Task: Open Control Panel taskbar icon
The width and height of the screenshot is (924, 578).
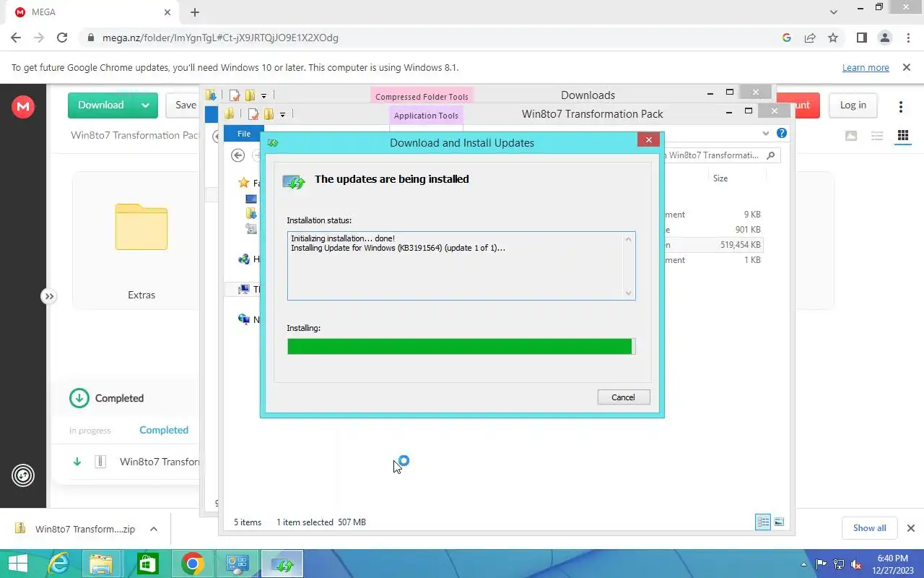Action: click(x=237, y=564)
